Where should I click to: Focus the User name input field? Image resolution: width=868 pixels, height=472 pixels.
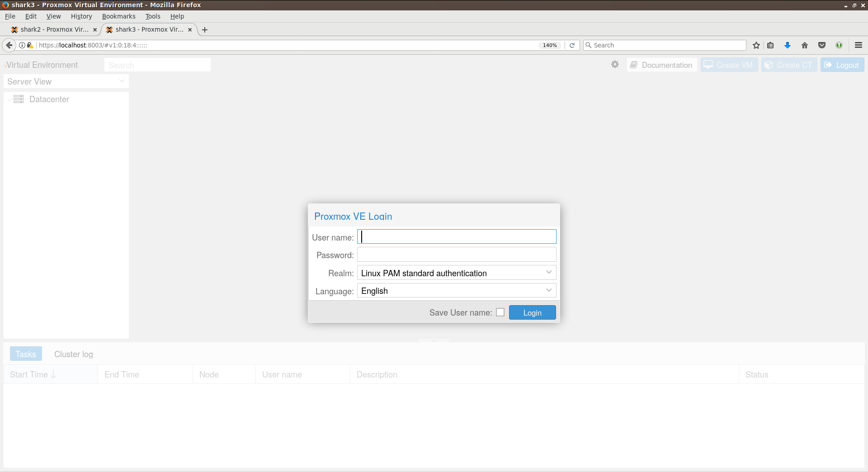(457, 236)
